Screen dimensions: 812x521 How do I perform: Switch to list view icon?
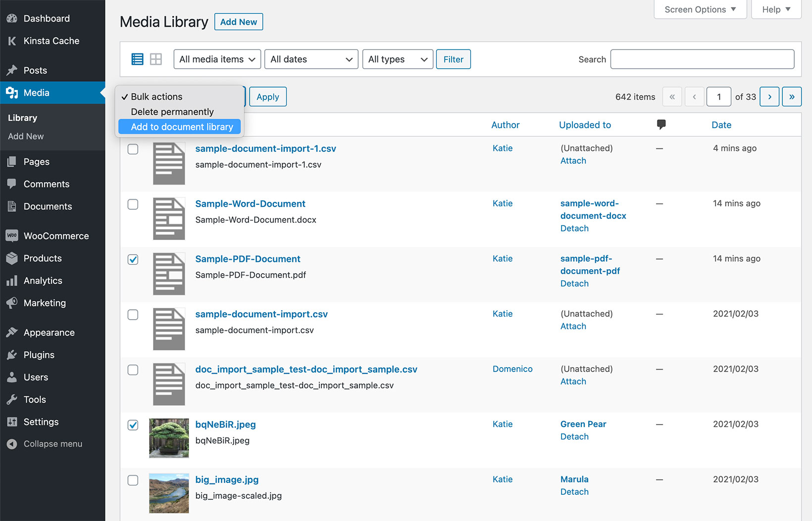(137, 59)
